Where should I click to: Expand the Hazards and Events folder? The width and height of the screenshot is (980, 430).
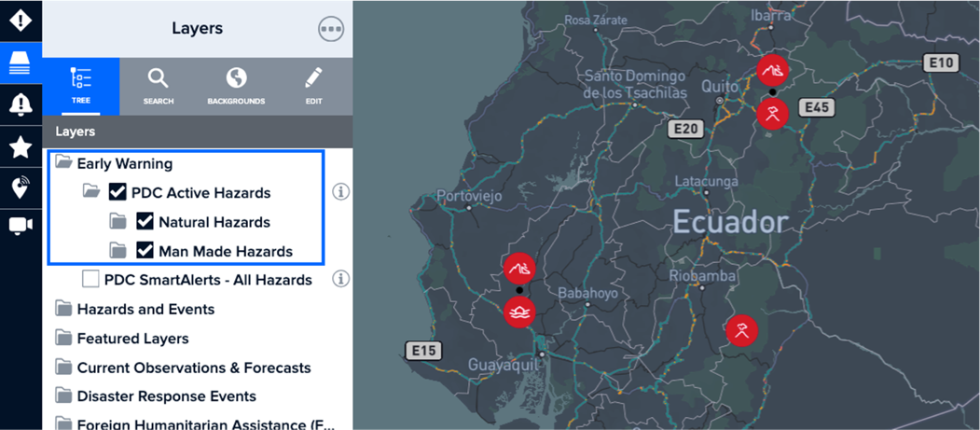pyautogui.click(x=63, y=309)
